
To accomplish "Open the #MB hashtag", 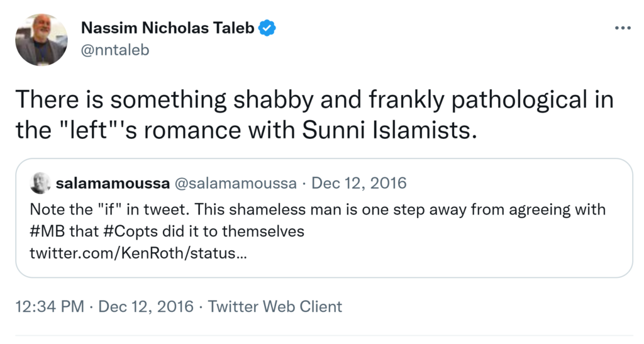I will pyautogui.click(x=45, y=231).
